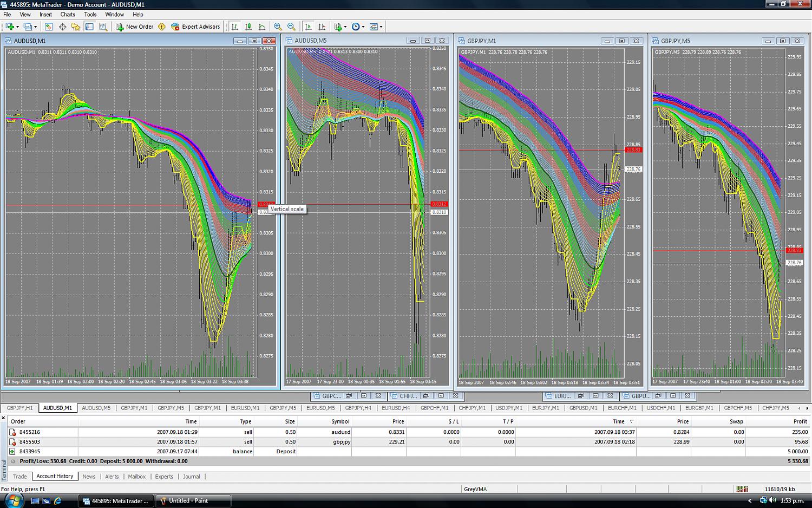Open a new chart window
The image size is (812, 508).
pyautogui.click(x=10, y=27)
